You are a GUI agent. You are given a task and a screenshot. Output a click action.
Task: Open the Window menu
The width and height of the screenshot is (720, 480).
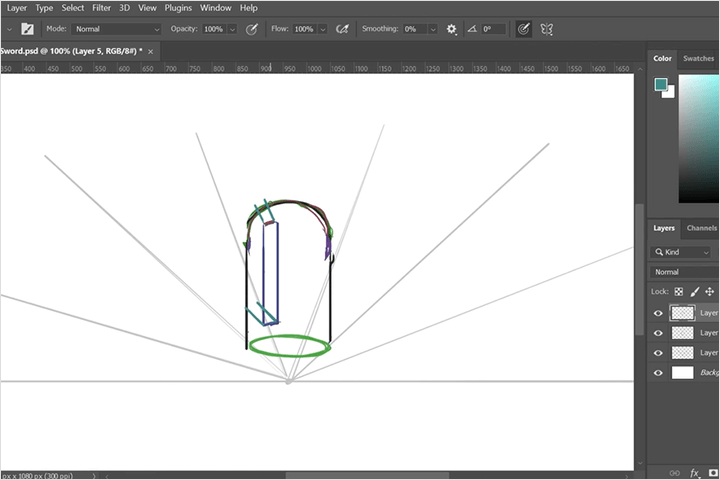coord(215,8)
